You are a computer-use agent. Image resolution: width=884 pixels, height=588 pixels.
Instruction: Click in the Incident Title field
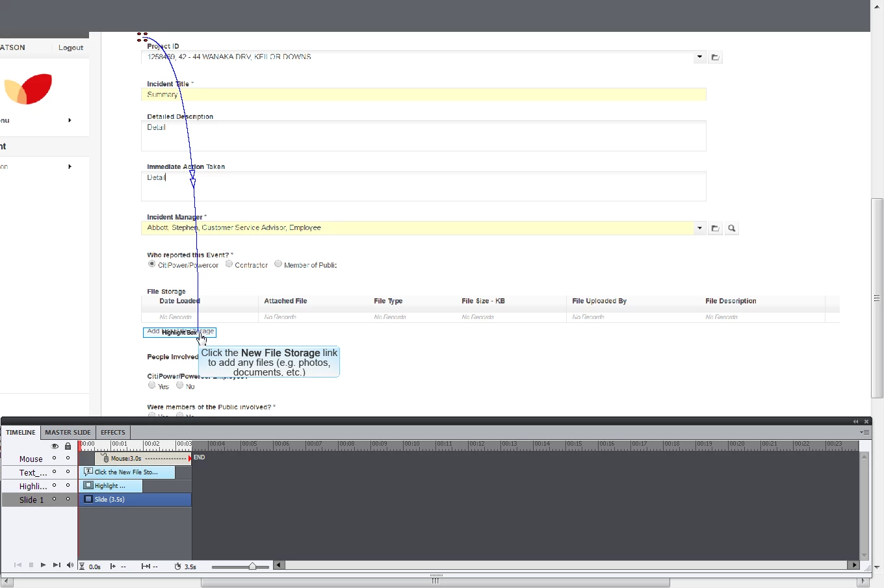[x=424, y=95]
